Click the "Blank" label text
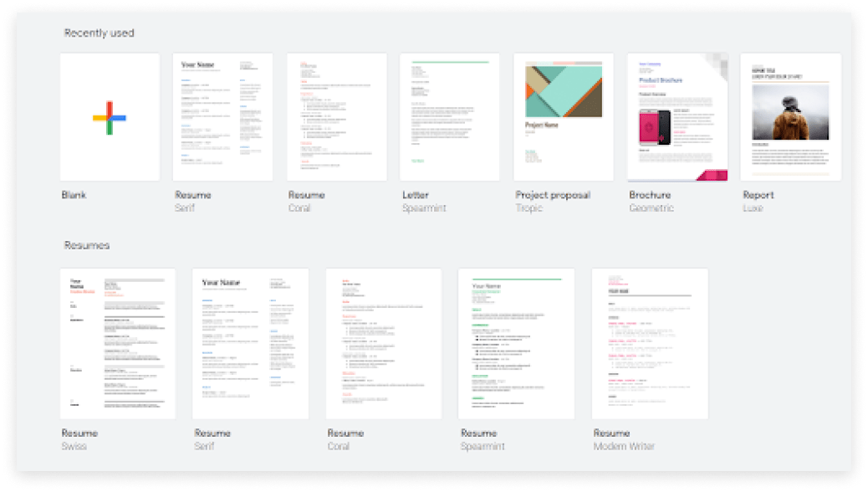 pyautogui.click(x=74, y=195)
